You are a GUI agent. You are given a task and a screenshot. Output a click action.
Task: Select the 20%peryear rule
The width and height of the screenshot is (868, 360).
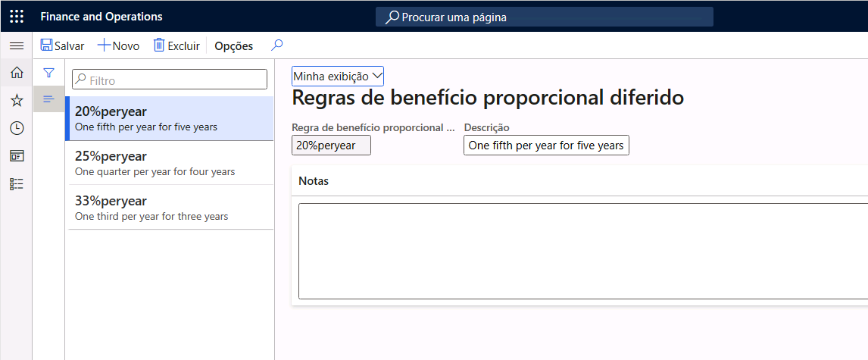(x=170, y=118)
